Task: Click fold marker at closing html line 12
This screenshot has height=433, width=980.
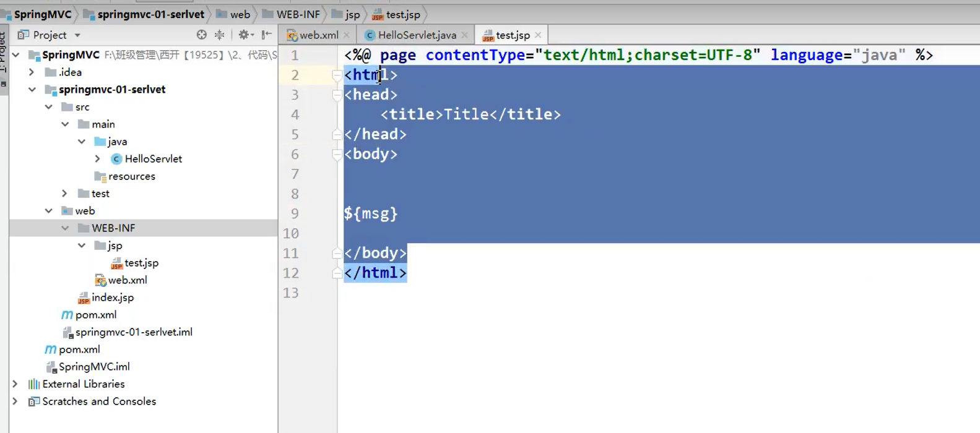Action: click(337, 273)
